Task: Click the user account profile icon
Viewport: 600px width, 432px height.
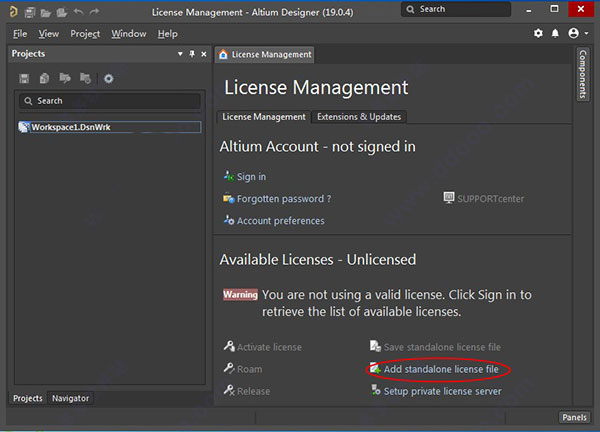Action: click(x=573, y=33)
